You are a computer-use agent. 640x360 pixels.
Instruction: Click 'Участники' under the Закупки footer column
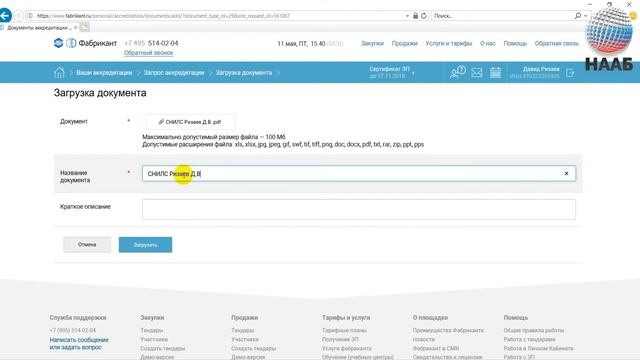(154, 339)
